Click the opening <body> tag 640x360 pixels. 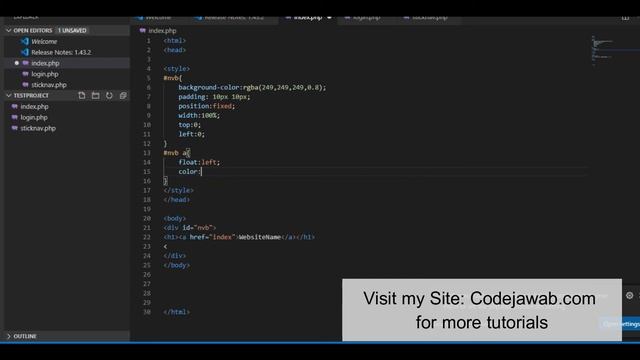175,218
